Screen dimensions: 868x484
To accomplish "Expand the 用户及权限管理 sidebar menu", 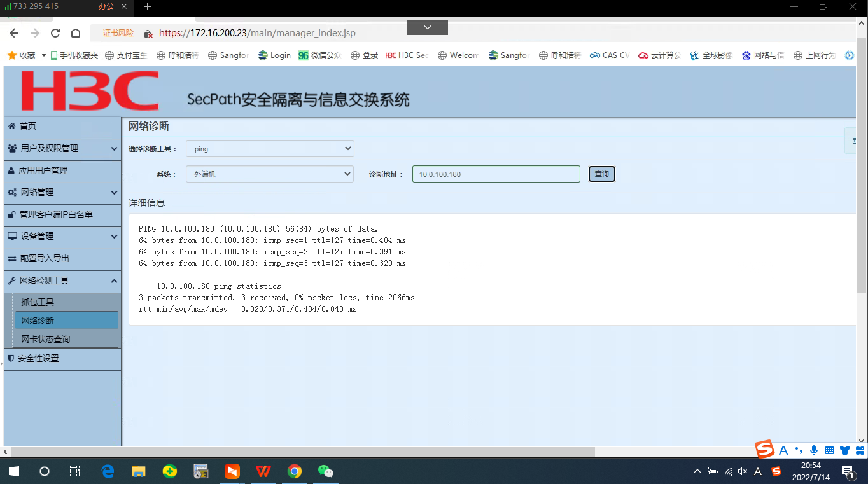I will tap(62, 148).
